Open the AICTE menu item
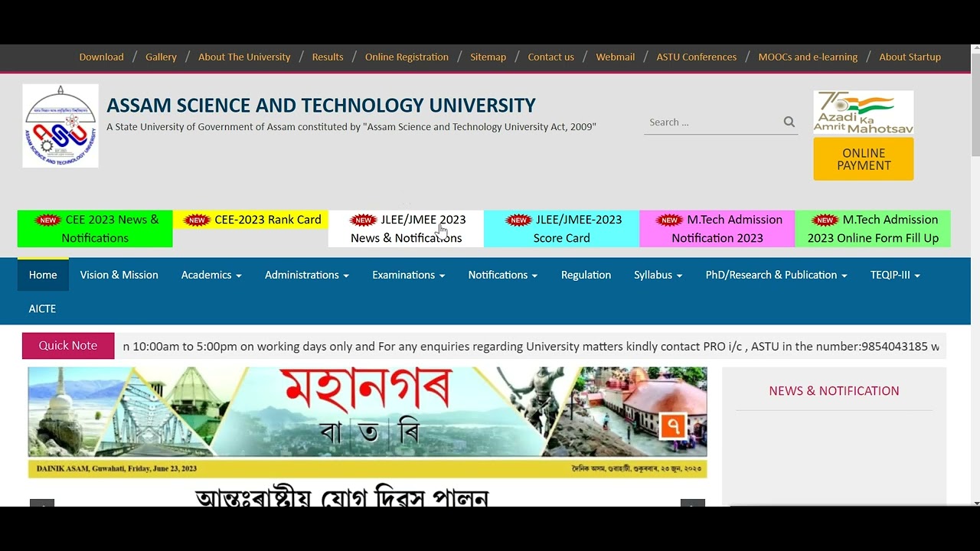This screenshot has height=551, width=980. tap(42, 308)
